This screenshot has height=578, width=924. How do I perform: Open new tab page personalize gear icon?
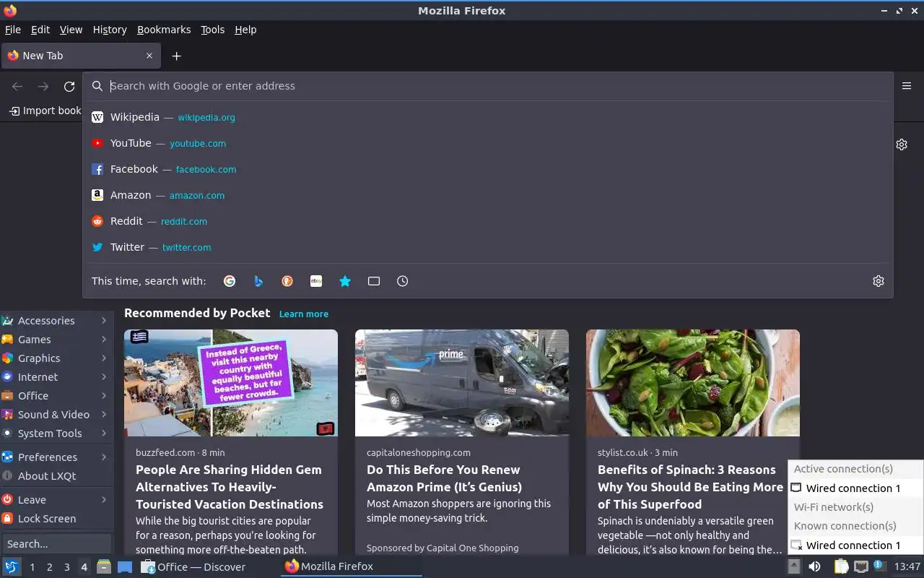pyautogui.click(x=902, y=144)
